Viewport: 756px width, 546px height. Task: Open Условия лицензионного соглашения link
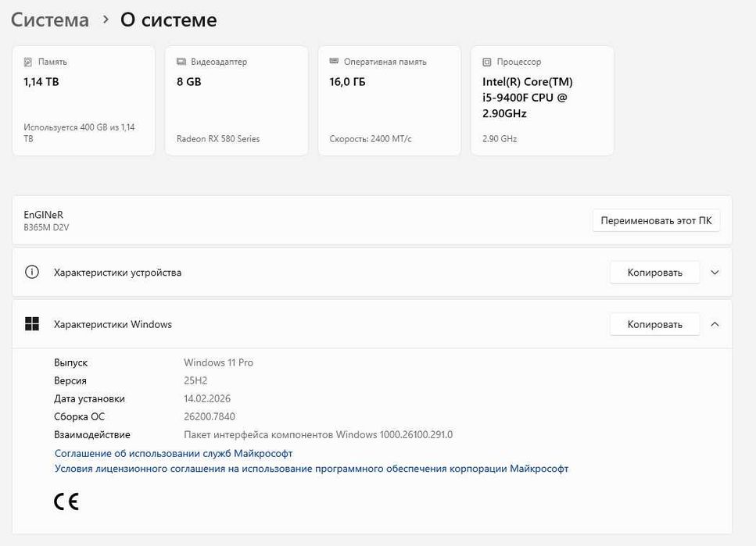[311, 469]
